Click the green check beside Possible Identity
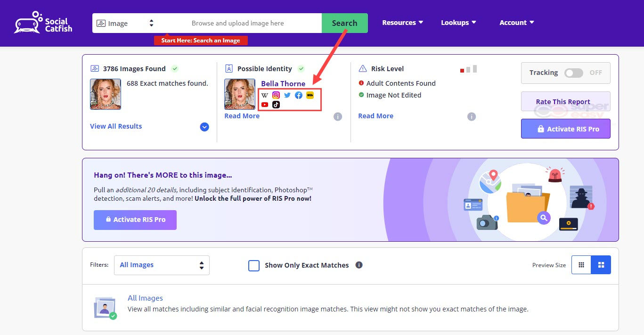The image size is (644, 335). click(x=301, y=69)
